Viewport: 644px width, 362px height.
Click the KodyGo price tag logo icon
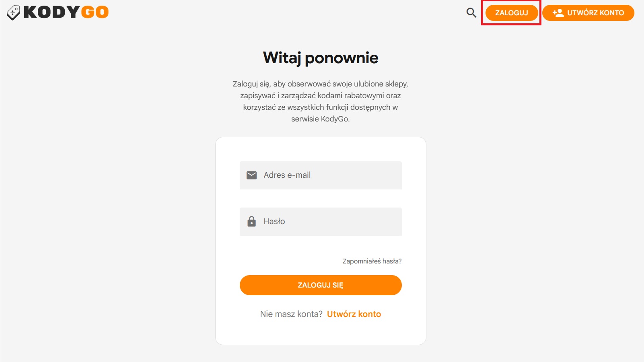pos(13,12)
